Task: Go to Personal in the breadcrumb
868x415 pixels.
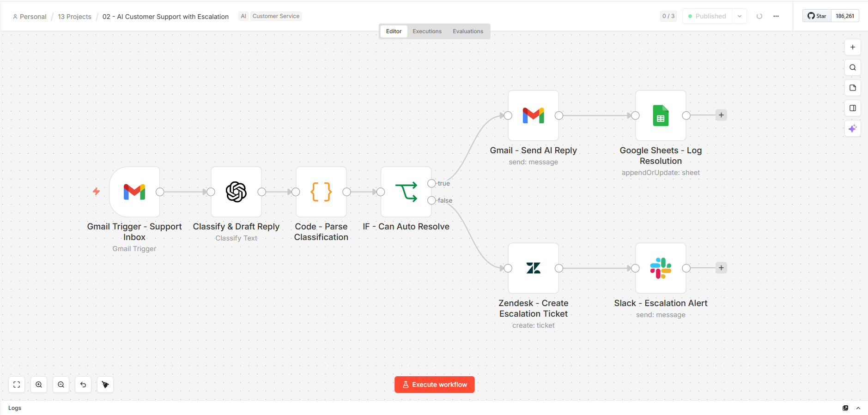Action: [x=30, y=17]
